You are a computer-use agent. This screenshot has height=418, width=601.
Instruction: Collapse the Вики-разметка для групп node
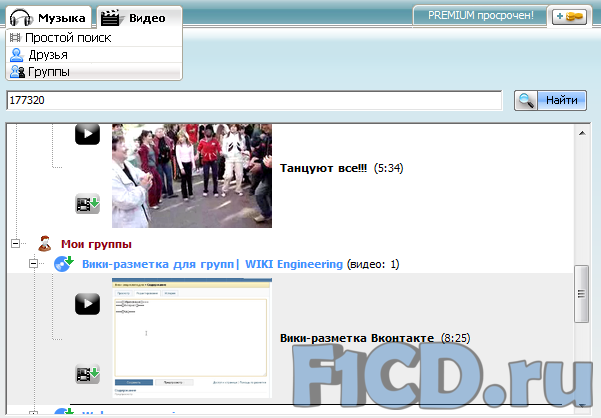(34, 263)
